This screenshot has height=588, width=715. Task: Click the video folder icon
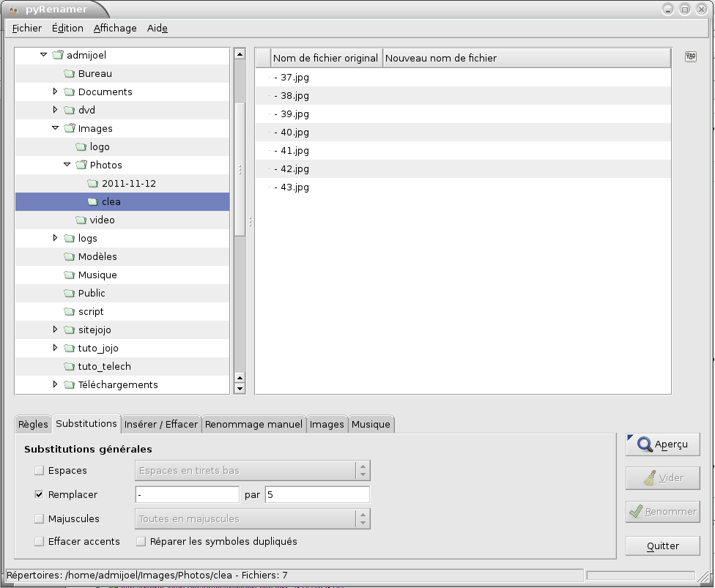click(x=81, y=220)
